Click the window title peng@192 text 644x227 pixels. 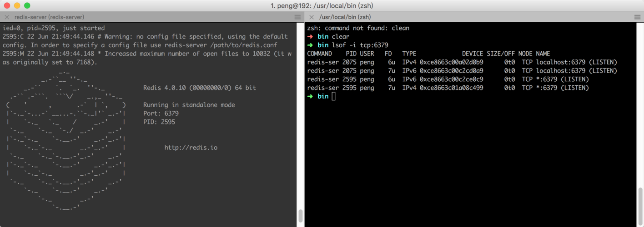322,5
